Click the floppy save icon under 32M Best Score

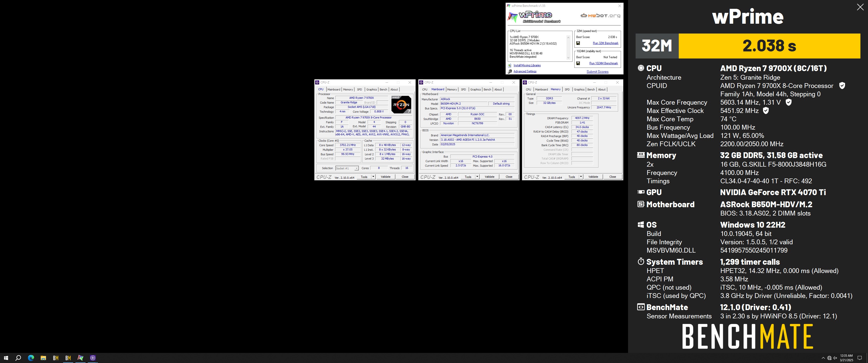(x=578, y=43)
